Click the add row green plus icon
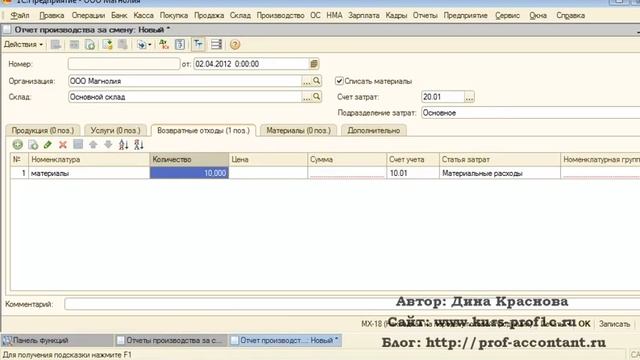640x360 pixels. point(18,144)
